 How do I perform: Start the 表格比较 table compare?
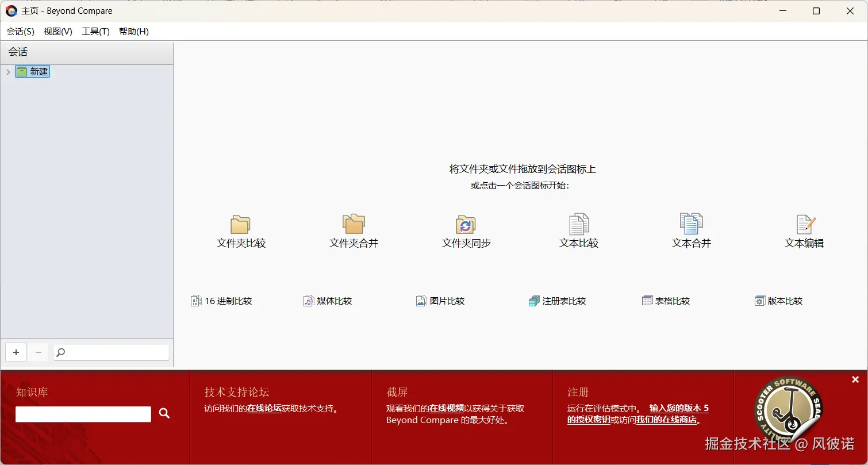coord(666,301)
